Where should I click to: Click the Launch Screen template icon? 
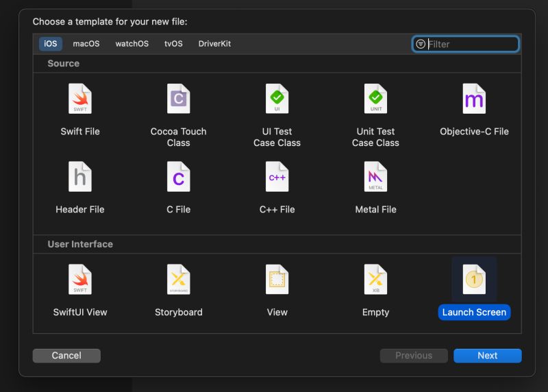[474, 280]
